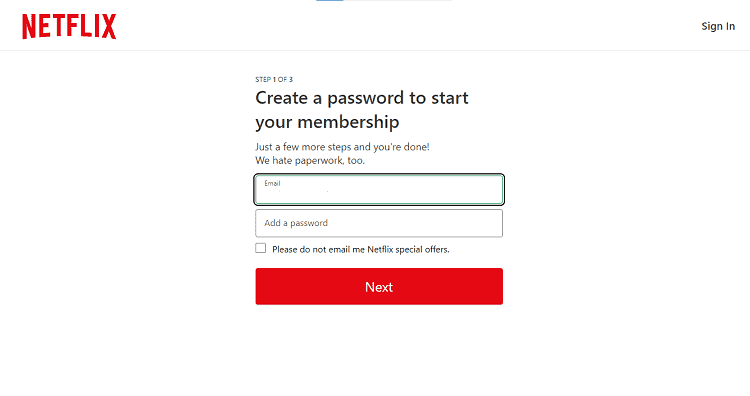This screenshot has height=396, width=750.
Task: Click the Add a password field
Action: pos(379,223)
